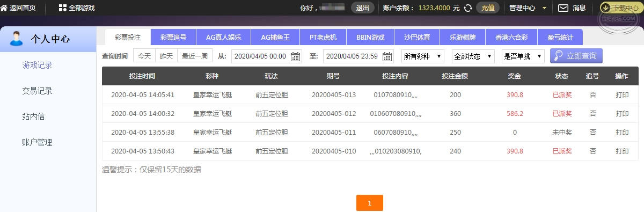This screenshot has width=644, height=212.
Task: Open messages via the envelope icon
Action: pos(563,8)
